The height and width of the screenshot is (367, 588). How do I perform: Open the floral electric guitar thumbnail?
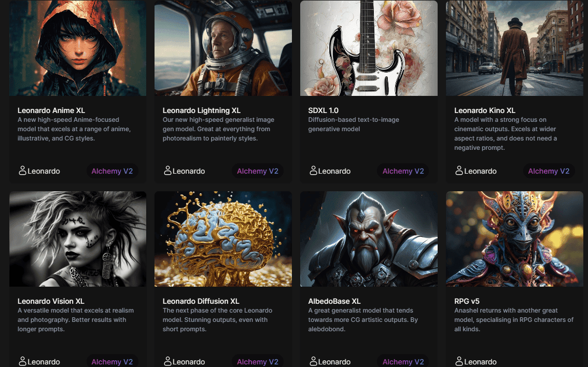(369, 48)
